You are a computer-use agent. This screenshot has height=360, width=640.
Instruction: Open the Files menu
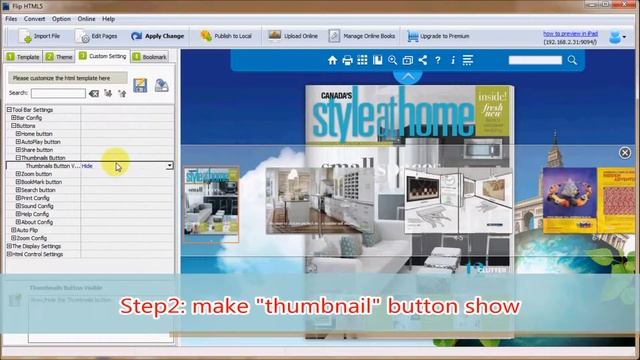point(11,19)
